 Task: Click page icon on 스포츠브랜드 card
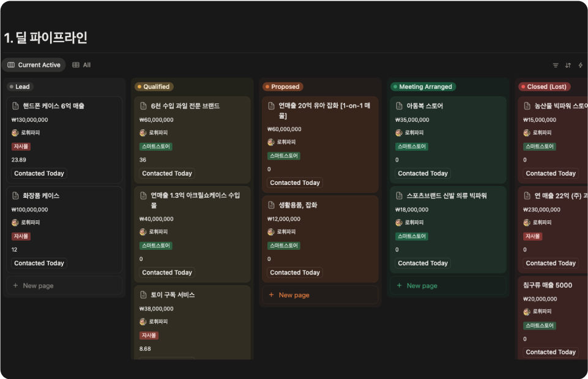tap(400, 195)
